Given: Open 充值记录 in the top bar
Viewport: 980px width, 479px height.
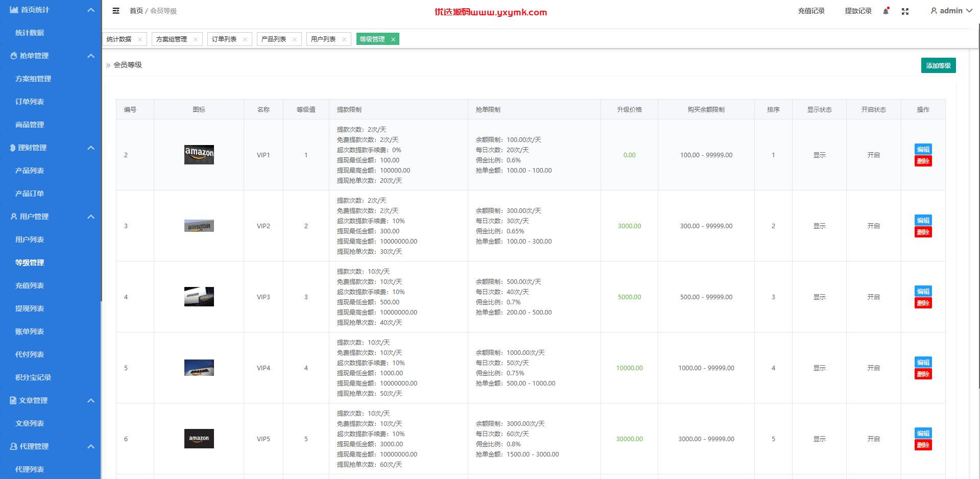Looking at the screenshot, I should (811, 11).
